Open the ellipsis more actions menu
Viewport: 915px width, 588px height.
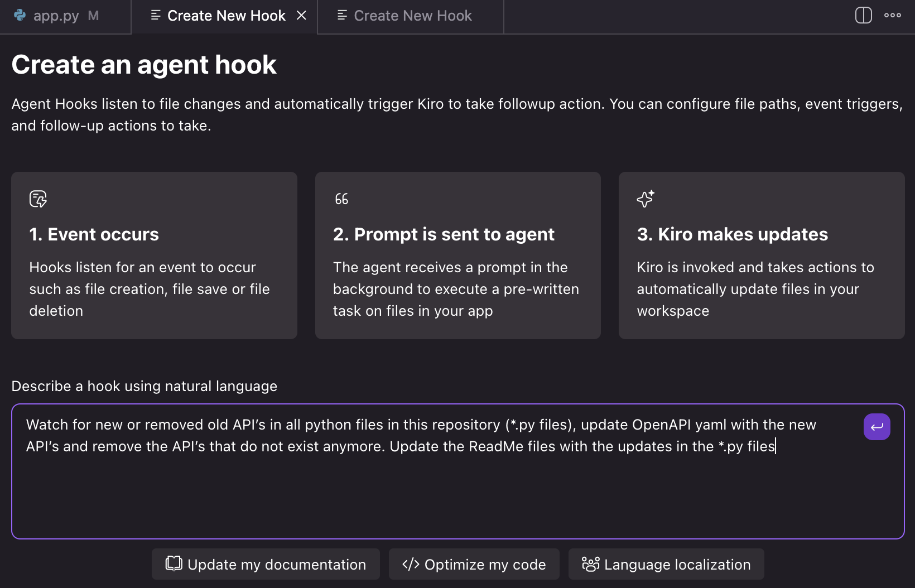pos(893,16)
